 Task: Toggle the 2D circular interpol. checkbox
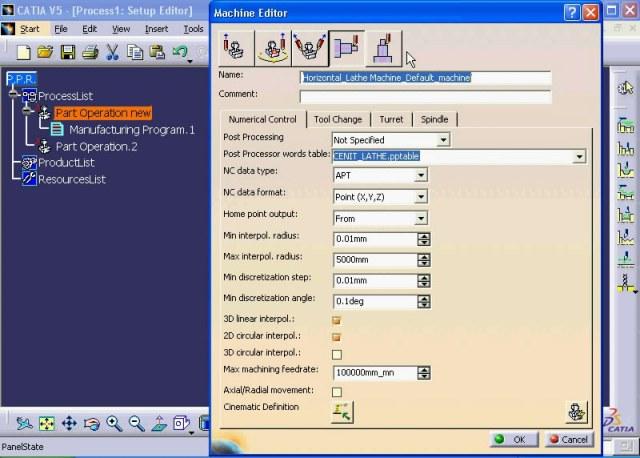pyautogui.click(x=336, y=337)
